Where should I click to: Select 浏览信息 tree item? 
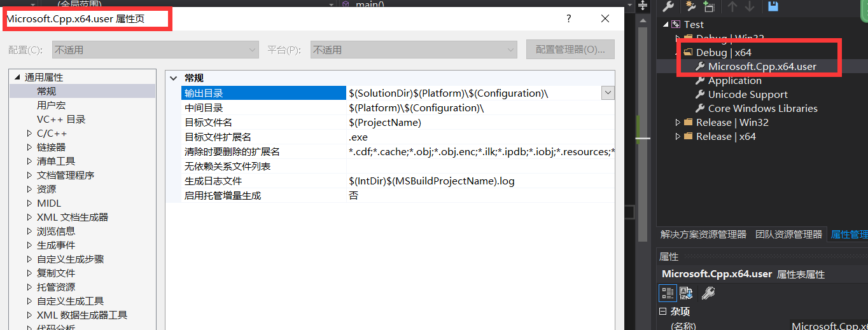(x=56, y=231)
